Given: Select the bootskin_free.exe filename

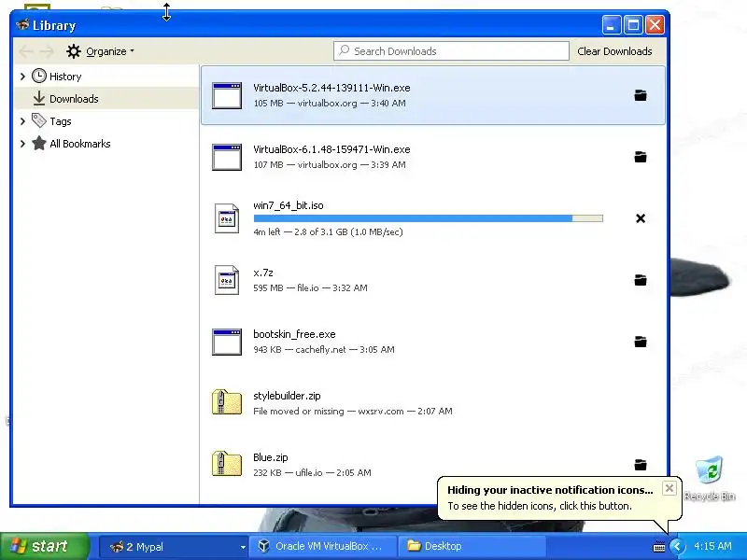Looking at the screenshot, I should click(x=294, y=334).
